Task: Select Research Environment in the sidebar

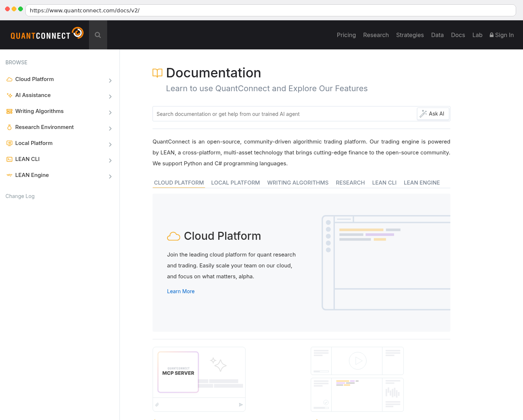Action: pyautogui.click(x=44, y=127)
